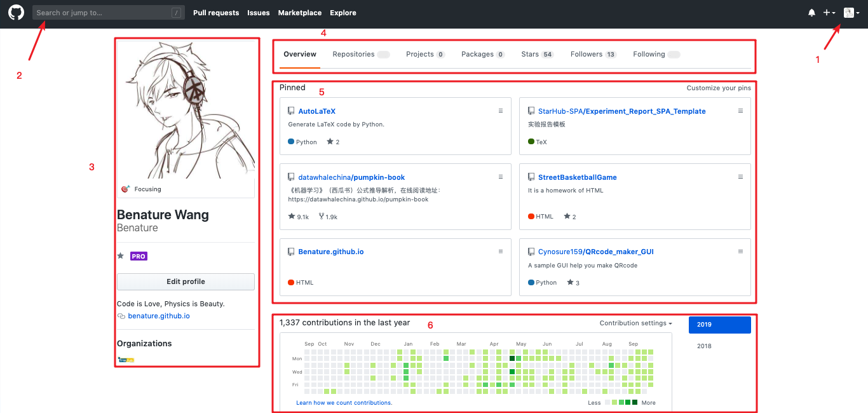The width and height of the screenshot is (868, 413).
Task: Open the Stars tab
Action: (537, 55)
